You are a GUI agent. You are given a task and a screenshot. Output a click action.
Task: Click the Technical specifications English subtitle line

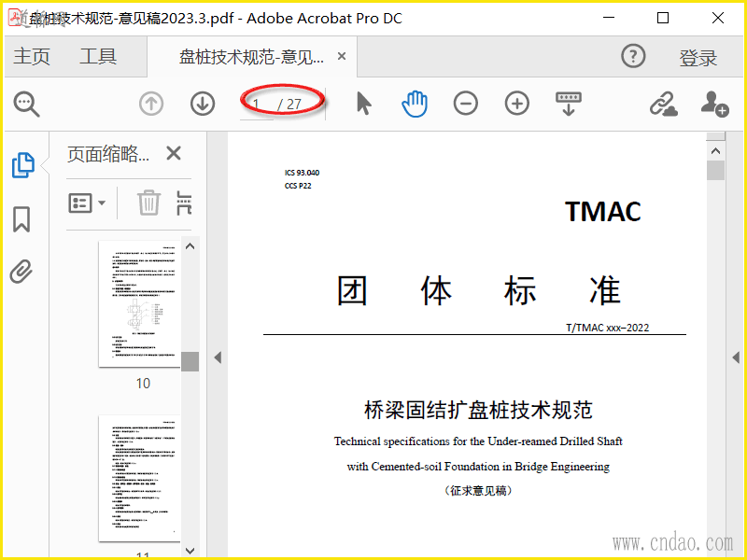478,441
